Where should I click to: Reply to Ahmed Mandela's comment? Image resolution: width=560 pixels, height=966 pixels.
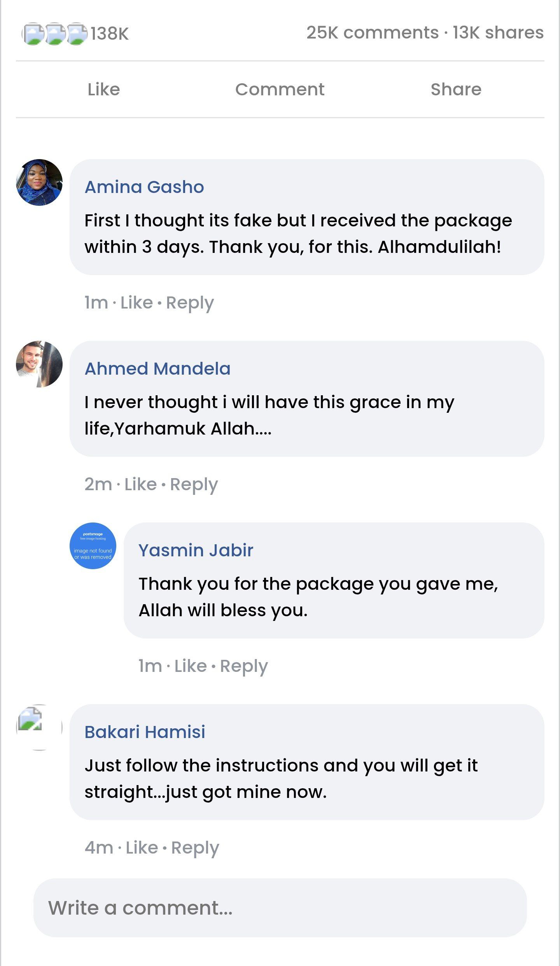[194, 484]
